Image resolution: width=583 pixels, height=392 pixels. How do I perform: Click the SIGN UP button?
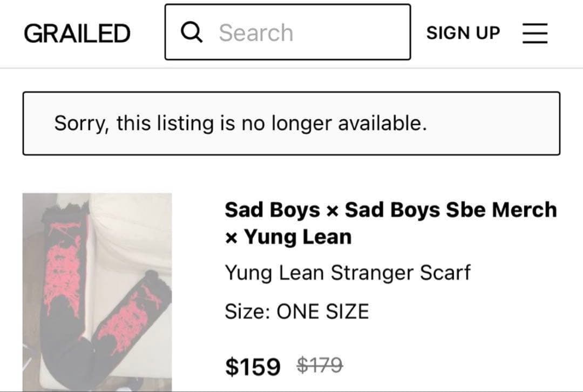tap(463, 33)
